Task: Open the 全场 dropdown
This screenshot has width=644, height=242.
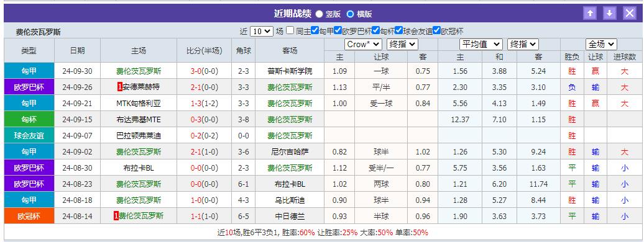Action: (601, 44)
